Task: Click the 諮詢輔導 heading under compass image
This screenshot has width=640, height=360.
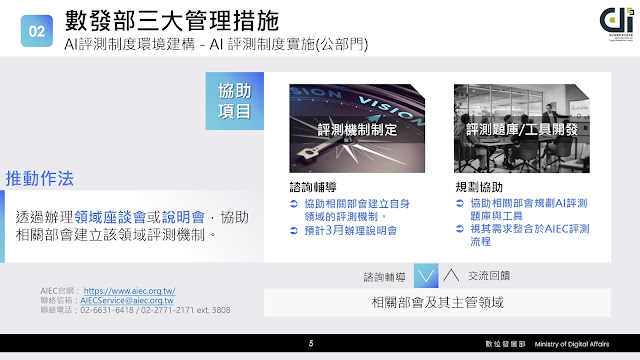Action: pos(313,187)
